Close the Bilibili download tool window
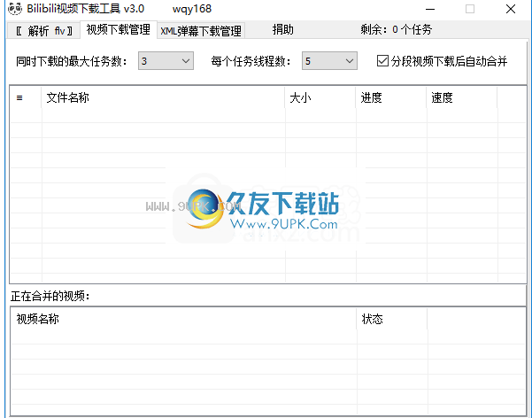The width and height of the screenshot is (532, 418). (511, 9)
